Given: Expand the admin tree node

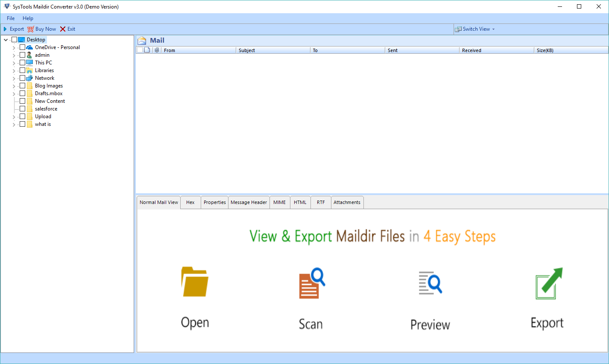Looking at the screenshot, I should (x=14, y=55).
